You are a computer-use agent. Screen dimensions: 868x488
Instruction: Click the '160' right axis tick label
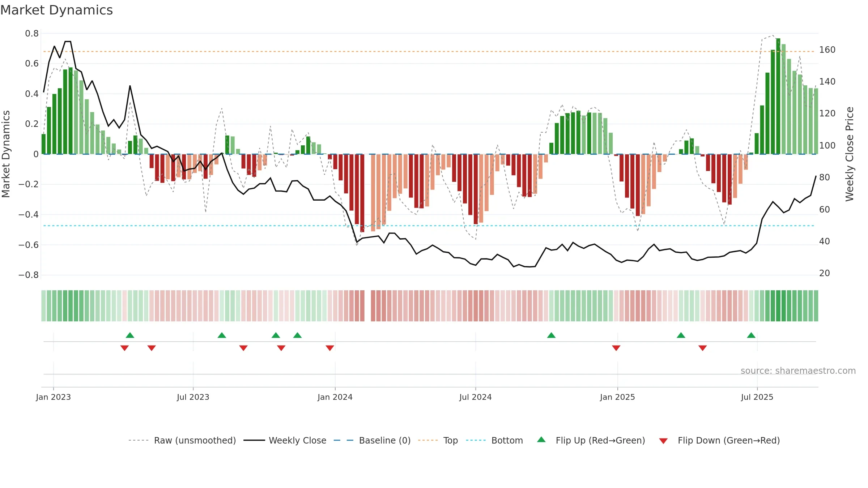pyautogui.click(x=827, y=50)
